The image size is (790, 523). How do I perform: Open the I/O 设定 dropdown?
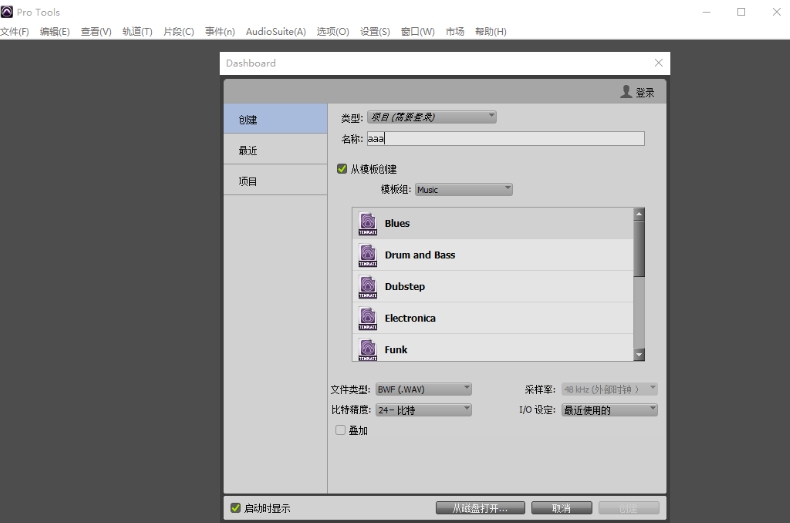pos(610,410)
